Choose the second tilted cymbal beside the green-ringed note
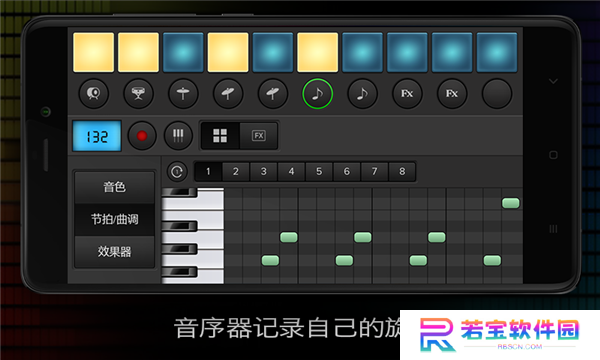Screen dimensions: 600x360 (x=273, y=93)
